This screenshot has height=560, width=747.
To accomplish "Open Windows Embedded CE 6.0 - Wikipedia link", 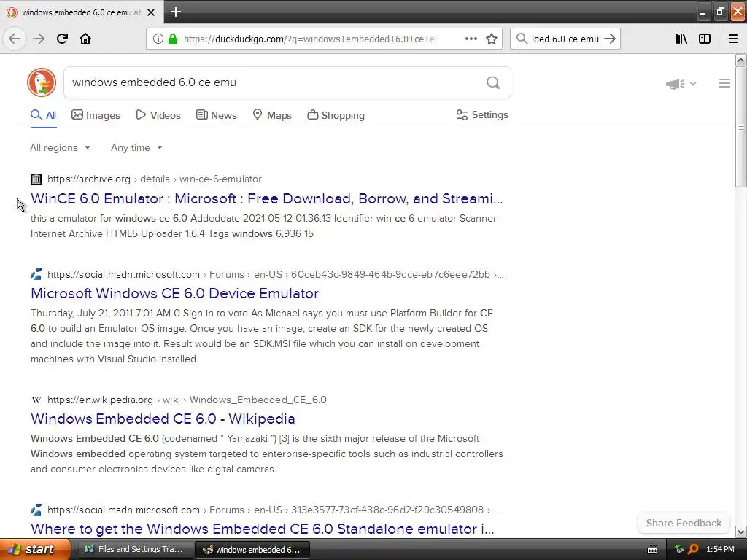I will tap(163, 419).
